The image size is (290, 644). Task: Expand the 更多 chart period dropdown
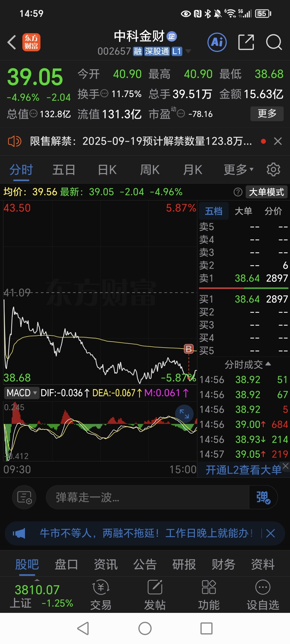click(x=239, y=170)
